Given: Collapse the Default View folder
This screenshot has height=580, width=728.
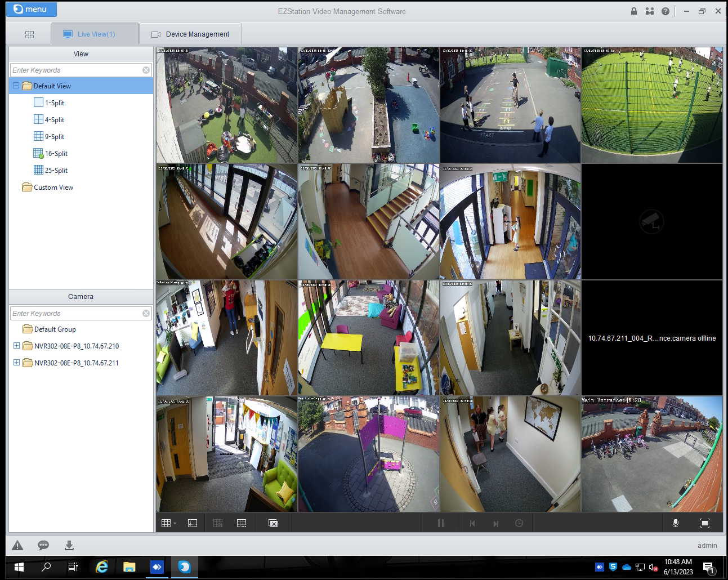Looking at the screenshot, I should 16,86.
